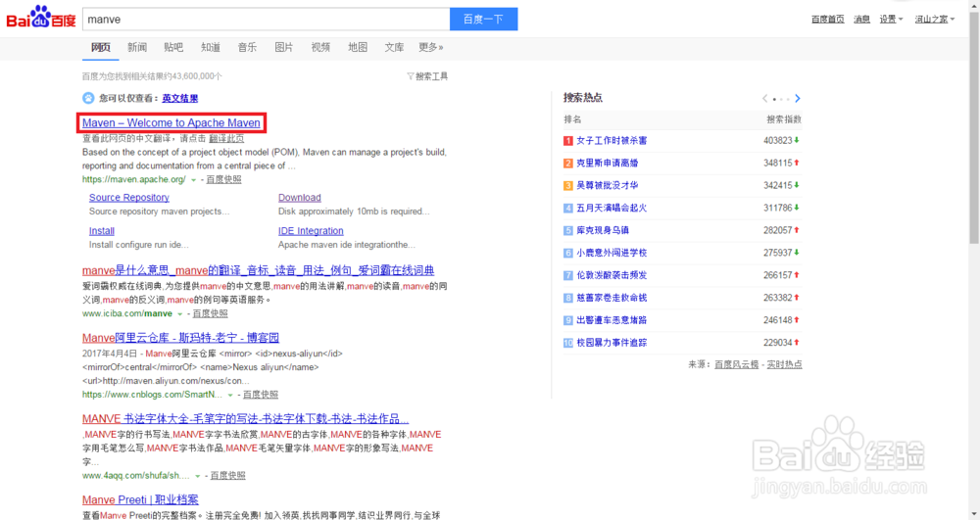Open 百度快照 for cnblogs result
980x520 pixels.
(261, 395)
